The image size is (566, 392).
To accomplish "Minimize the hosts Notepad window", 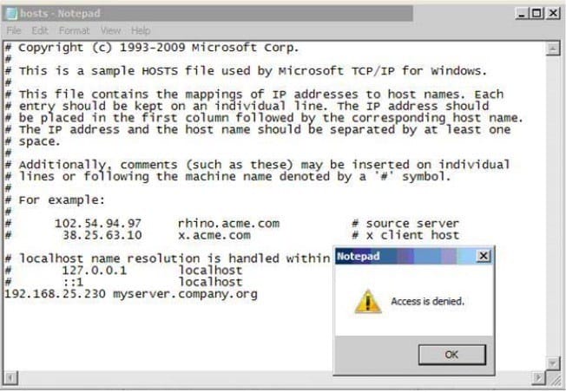I will tap(522, 14).
